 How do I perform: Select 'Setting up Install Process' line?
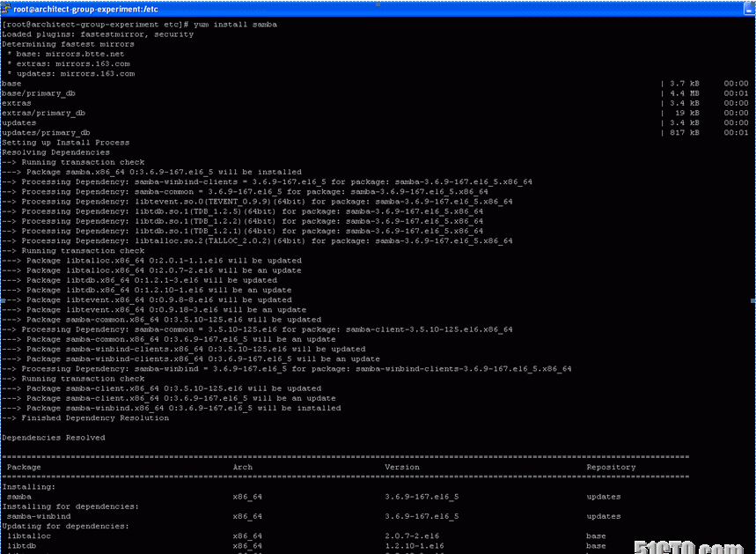pos(66,143)
